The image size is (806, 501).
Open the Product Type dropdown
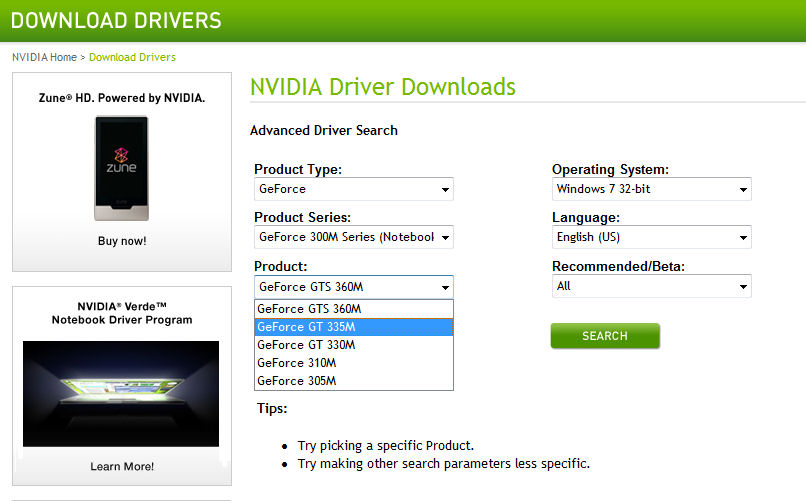(x=354, y=189)
